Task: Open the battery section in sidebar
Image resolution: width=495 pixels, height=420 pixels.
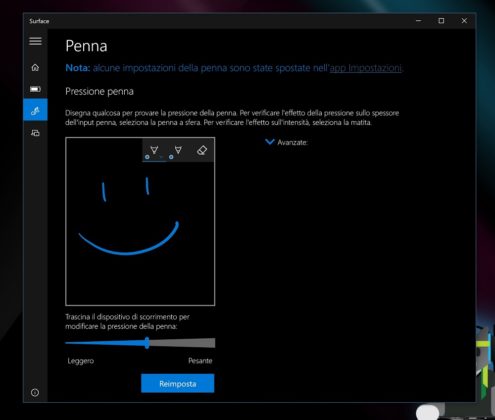Action: (35, 89)
